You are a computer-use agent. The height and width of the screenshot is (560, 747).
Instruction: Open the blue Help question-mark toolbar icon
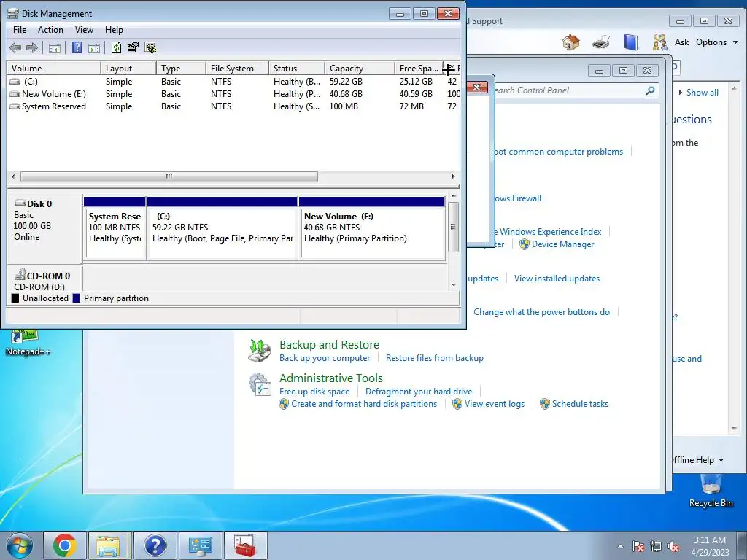click(x=77, y=47)
